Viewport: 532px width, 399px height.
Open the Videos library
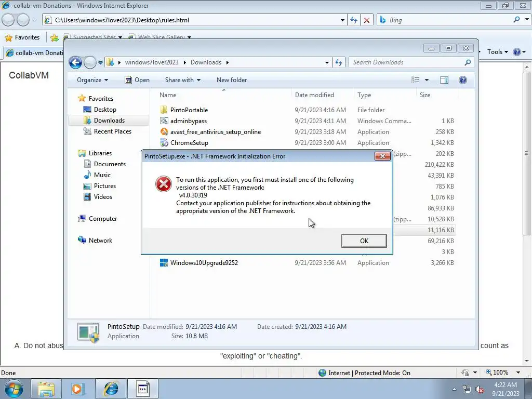coord(103,197)
